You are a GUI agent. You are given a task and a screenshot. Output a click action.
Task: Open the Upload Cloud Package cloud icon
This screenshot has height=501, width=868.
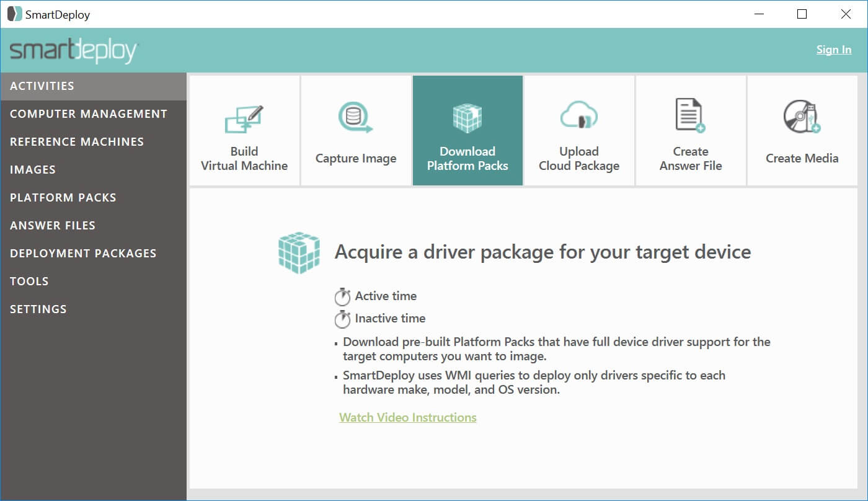pos(578,117)
